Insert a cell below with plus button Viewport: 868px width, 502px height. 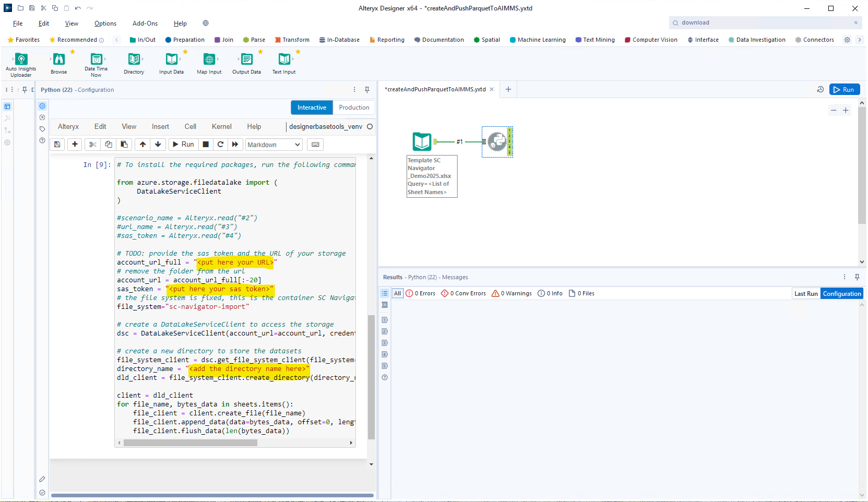click(75, 145)
